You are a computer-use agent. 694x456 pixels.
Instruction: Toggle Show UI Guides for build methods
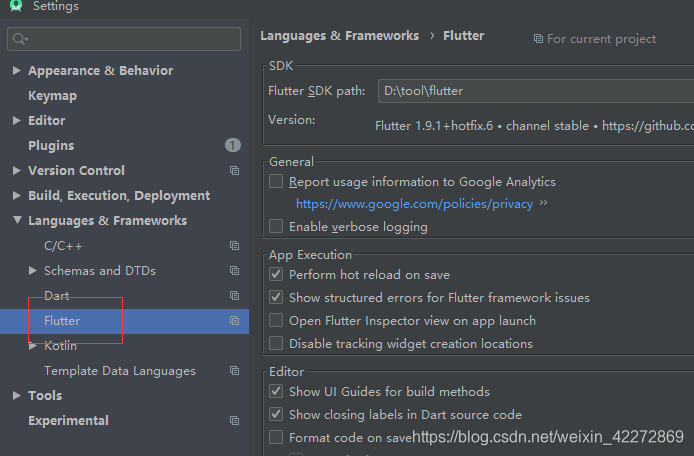click(x=276, y=391)
